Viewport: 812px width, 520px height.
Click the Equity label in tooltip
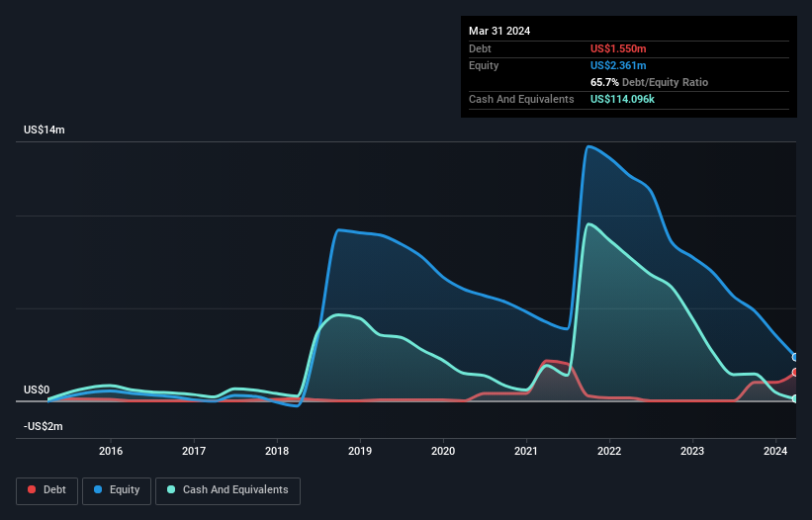pos(484,65)
